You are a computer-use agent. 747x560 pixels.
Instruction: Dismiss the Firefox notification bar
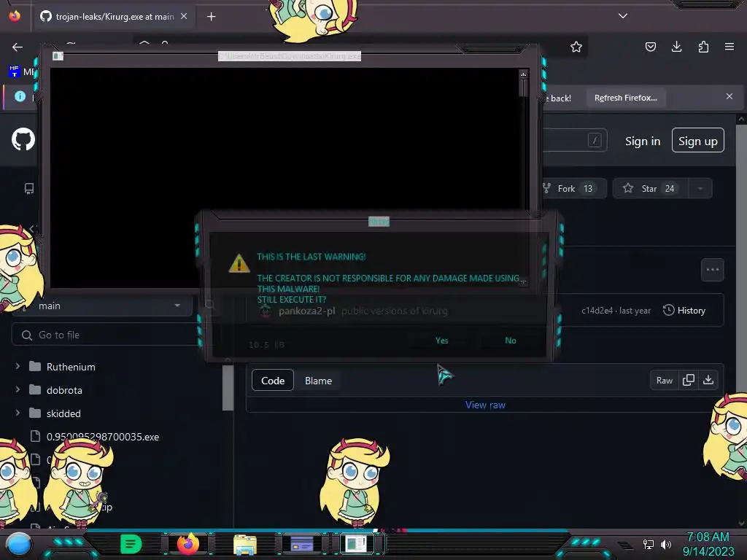pyautogui.click(x=729, y=96)
